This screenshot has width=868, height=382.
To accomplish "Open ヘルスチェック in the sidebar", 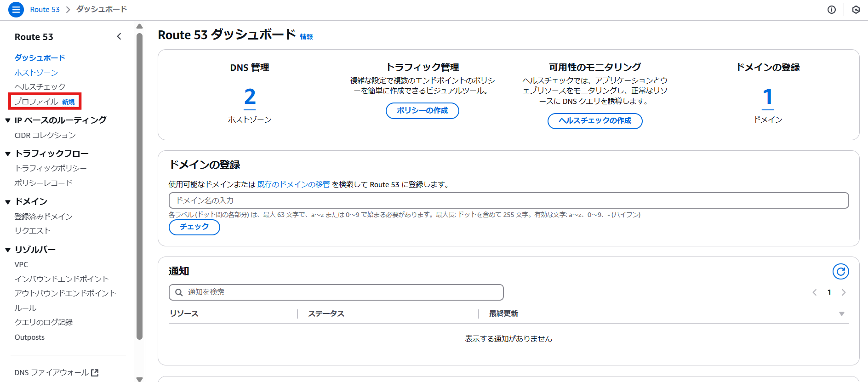I will point(40,87).
